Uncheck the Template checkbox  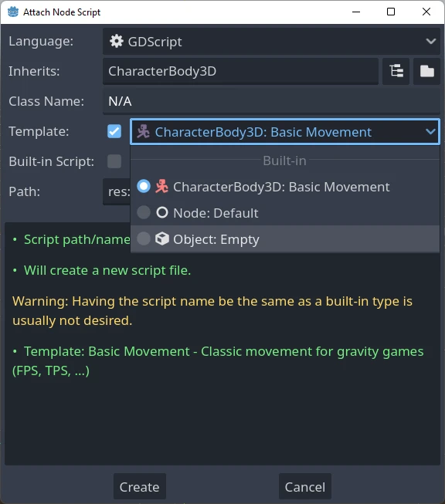(x=114, y=131)
